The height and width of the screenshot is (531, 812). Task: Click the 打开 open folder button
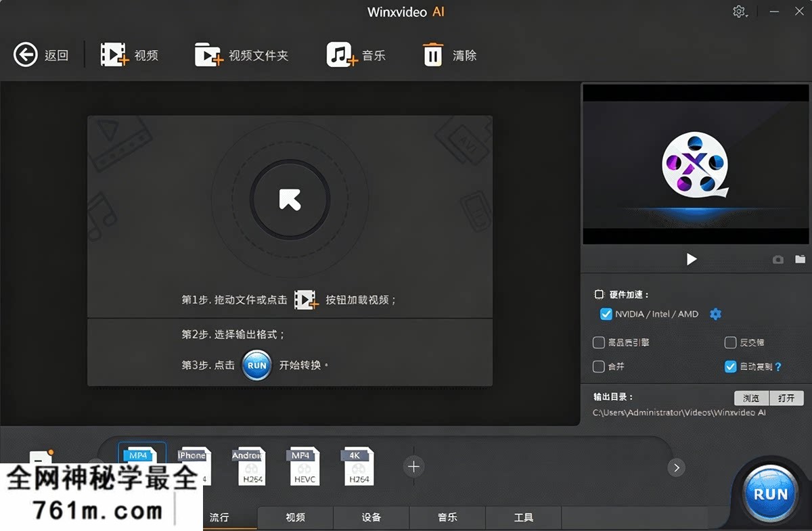(786, 398)
